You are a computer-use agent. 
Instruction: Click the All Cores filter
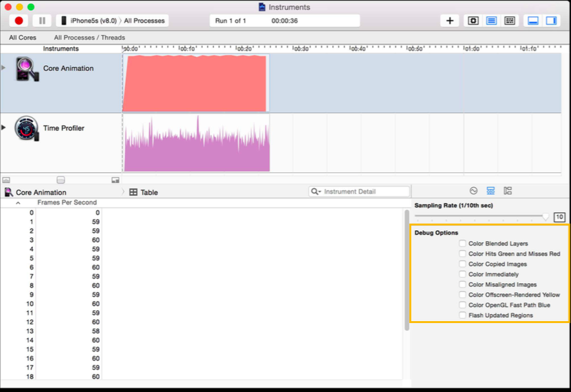[23, 37]
